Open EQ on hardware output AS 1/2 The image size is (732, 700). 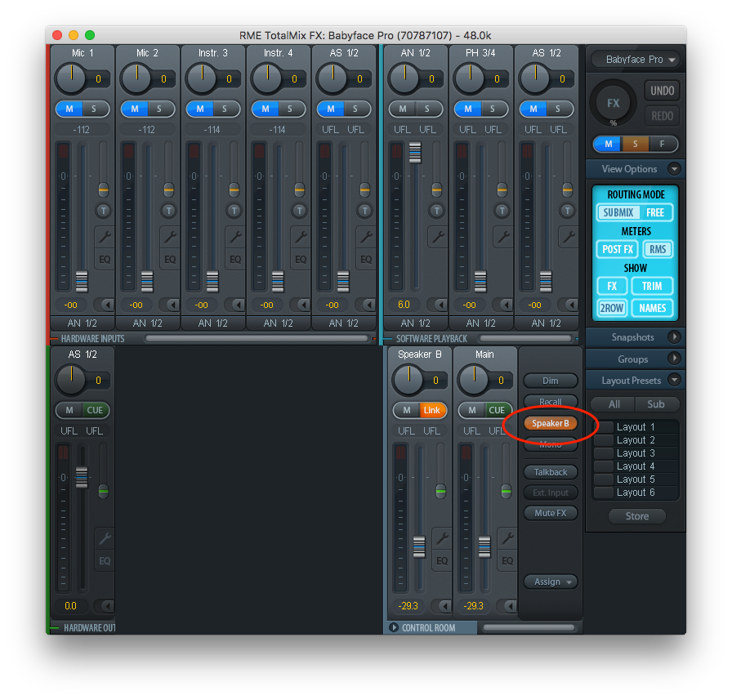click(105, 561)
